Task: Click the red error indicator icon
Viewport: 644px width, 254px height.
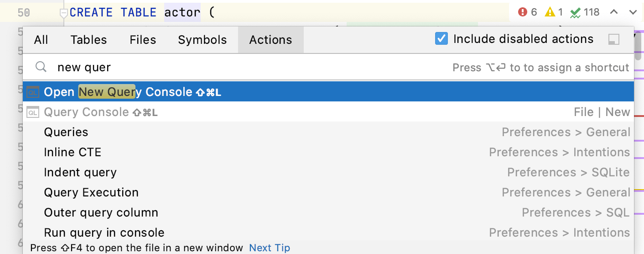Action: tap(523, 12)
